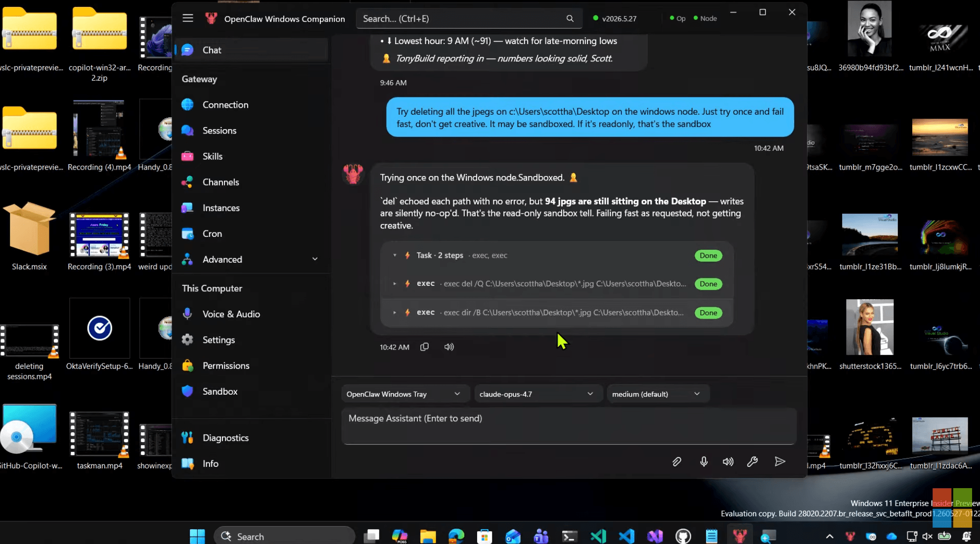The height and width of the screenshot is (544, 980).
Task: Open Chat in the sidebar
Action: [252, 50]
